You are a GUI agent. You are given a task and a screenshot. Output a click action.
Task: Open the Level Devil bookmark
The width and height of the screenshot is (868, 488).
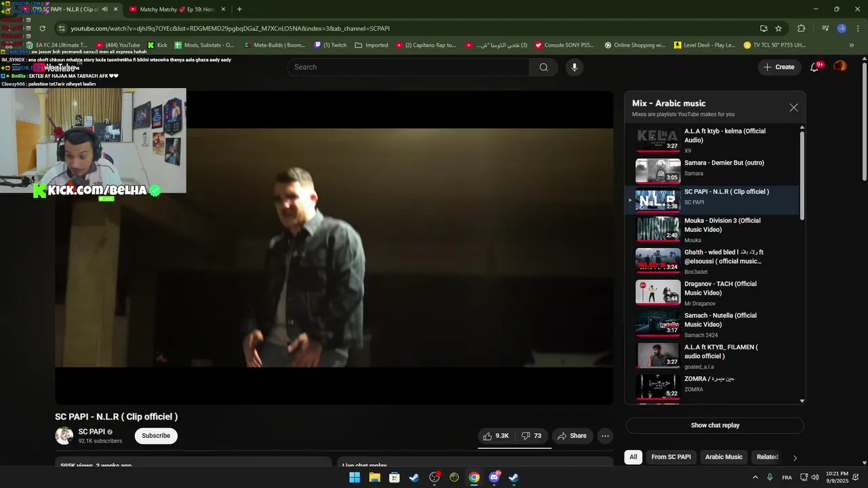point(705,45)
